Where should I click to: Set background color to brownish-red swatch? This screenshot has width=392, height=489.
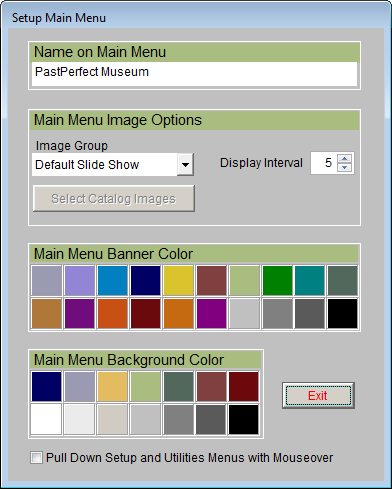coord(211,387)
